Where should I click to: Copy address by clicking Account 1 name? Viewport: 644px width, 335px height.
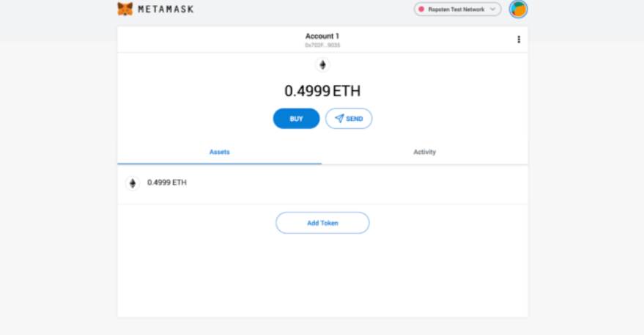click(322, 36)
